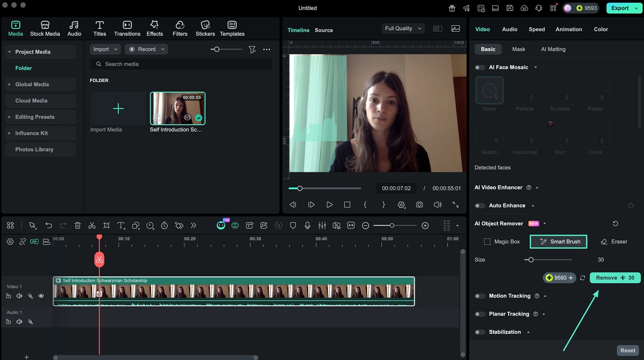
Task: Open the Stickers panel
Action: [x=205, y=28]
